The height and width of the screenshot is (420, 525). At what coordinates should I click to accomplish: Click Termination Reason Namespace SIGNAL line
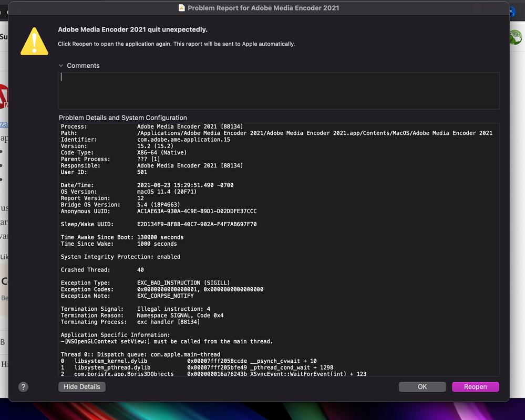[142, 316]
